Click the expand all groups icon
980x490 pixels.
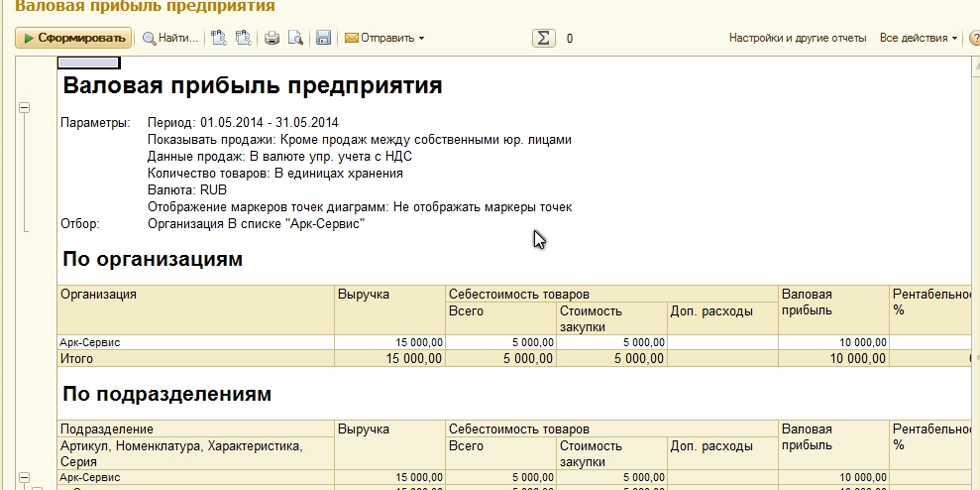(x=219, y=39)
